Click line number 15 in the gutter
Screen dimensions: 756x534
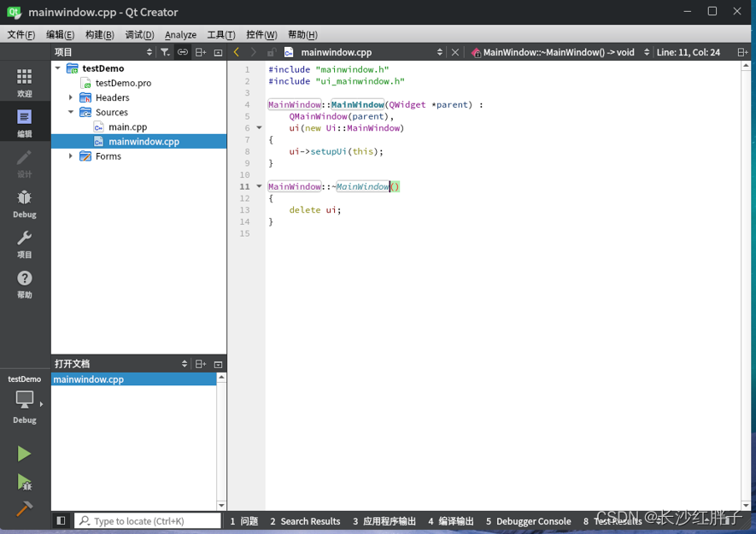(245, 233)
